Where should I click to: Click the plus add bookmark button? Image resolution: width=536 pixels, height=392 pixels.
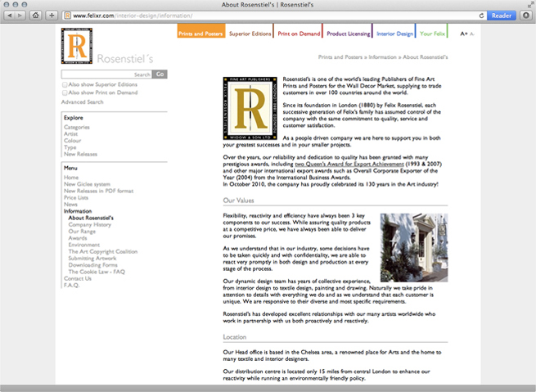[x=52, y=16]
